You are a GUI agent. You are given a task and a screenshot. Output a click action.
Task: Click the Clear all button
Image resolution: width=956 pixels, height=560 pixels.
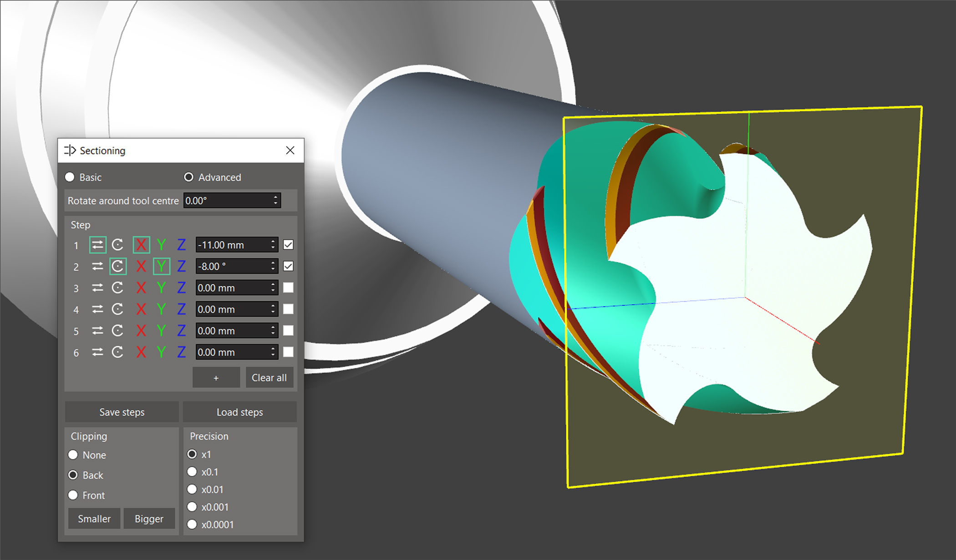pyautogui.click(x=270, y=377)
